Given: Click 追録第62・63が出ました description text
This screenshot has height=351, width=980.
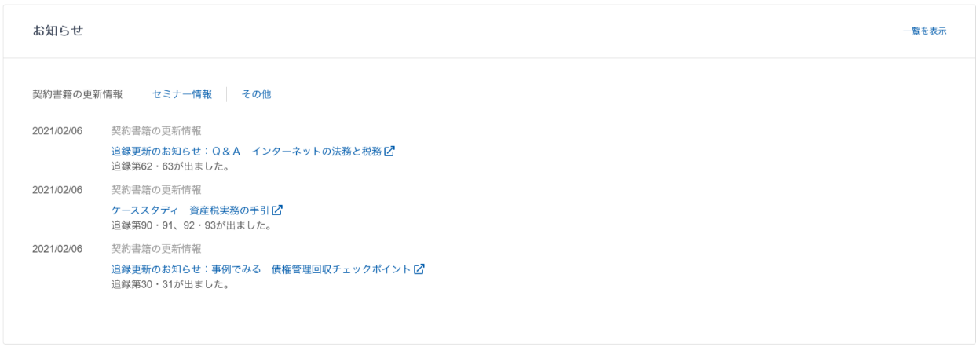Looking at the screenshot, I should click(170, 166).
